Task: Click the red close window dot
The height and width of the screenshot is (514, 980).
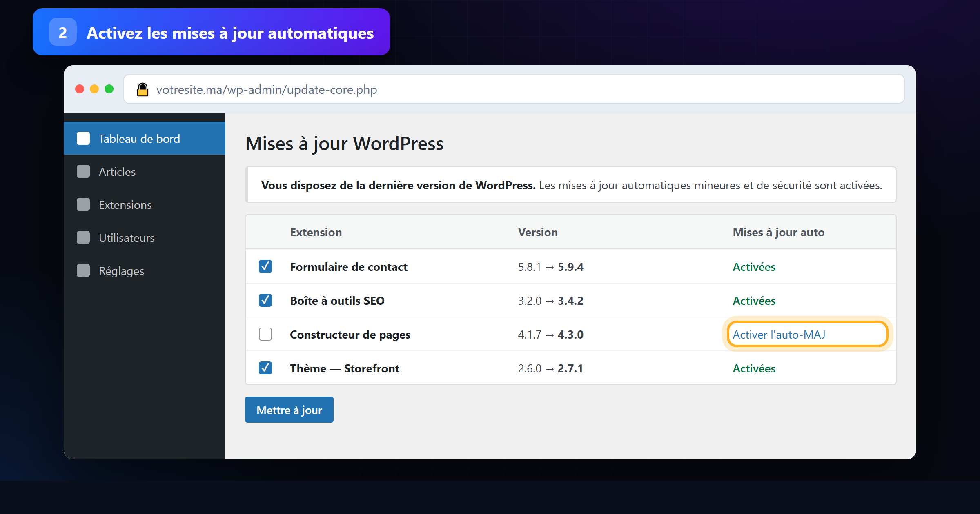Action: pos(80,89)
